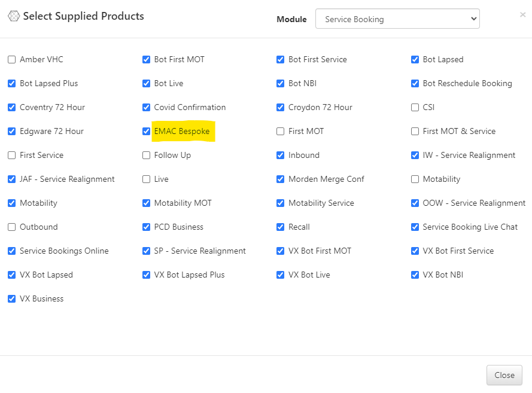
Task: Uncheck VX Business product
Action: (11, 298)
